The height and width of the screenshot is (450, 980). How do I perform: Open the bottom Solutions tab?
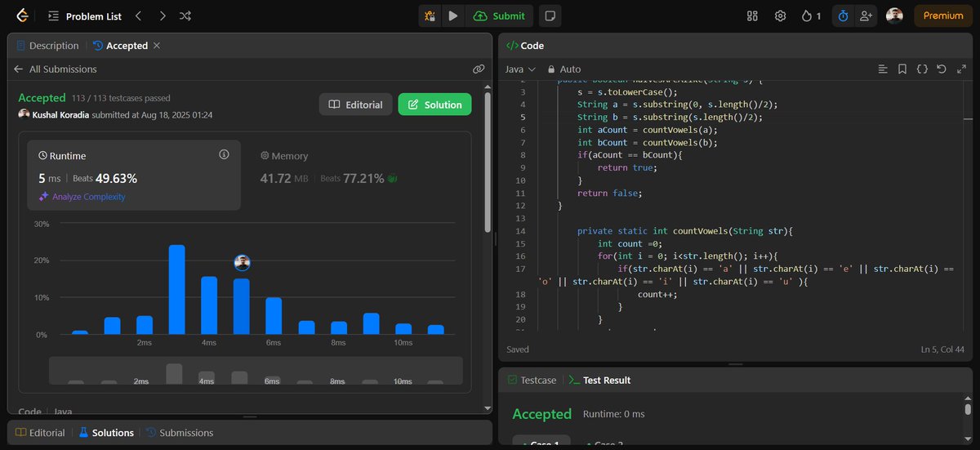coord(106,433)
